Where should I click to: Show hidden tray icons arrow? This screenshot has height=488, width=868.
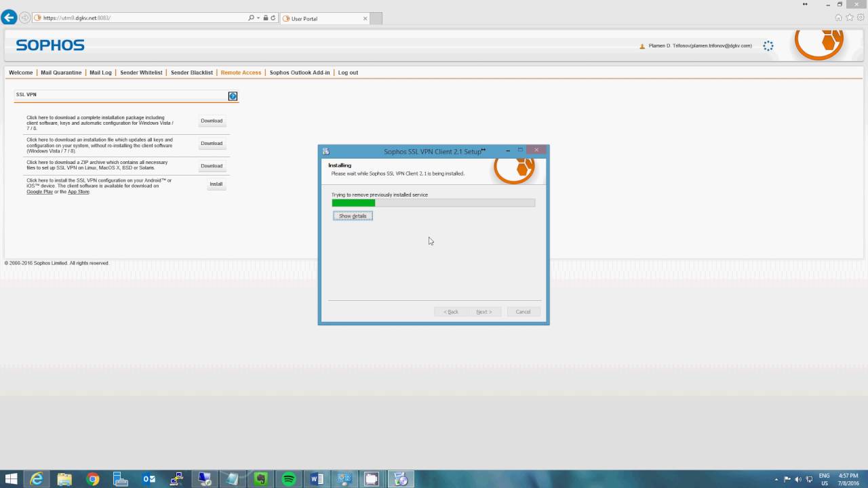pyautogui.click(x=776, y=479)
